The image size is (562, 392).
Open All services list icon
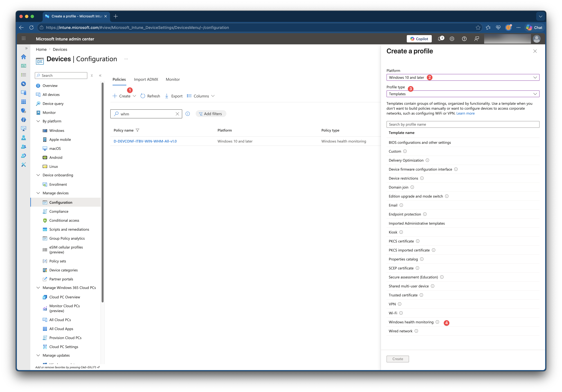coord(23,75)
